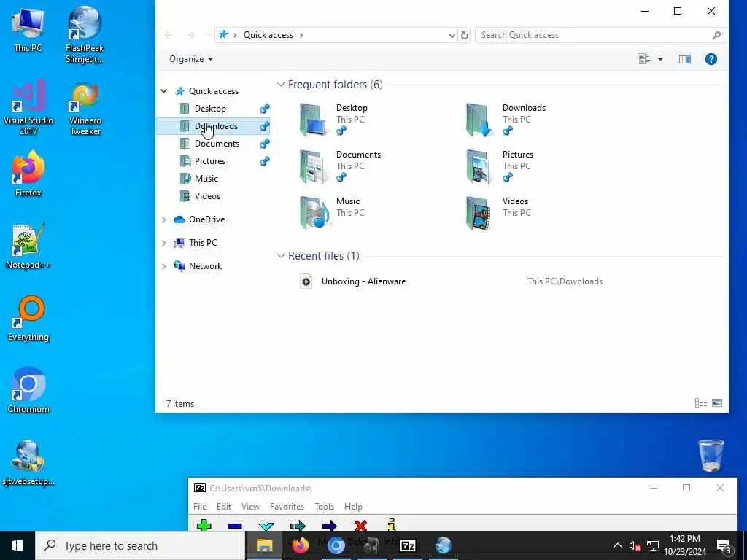This screenshot has width=747, height=560.
Task: Select Pictures in the navigation pane
Action: click(x=209, y=161)
